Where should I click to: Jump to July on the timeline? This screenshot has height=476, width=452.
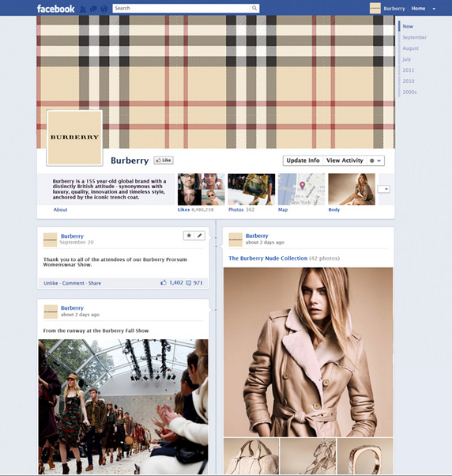[406, 59]
